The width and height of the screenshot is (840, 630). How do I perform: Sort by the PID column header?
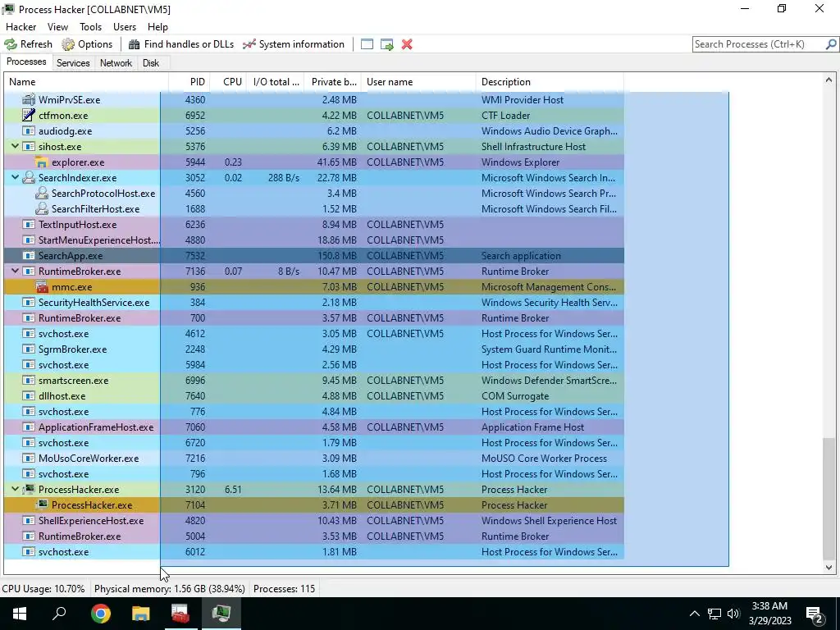coord(189,82)
